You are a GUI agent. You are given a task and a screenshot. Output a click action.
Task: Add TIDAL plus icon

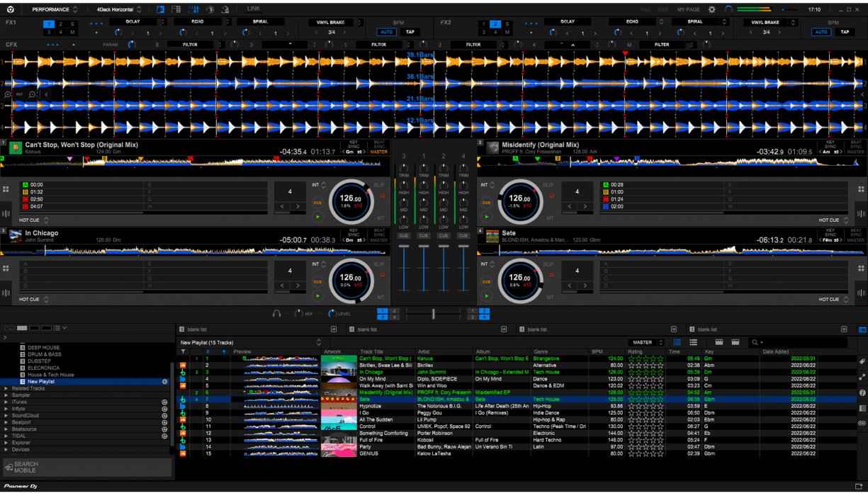[x=164, y=436]
